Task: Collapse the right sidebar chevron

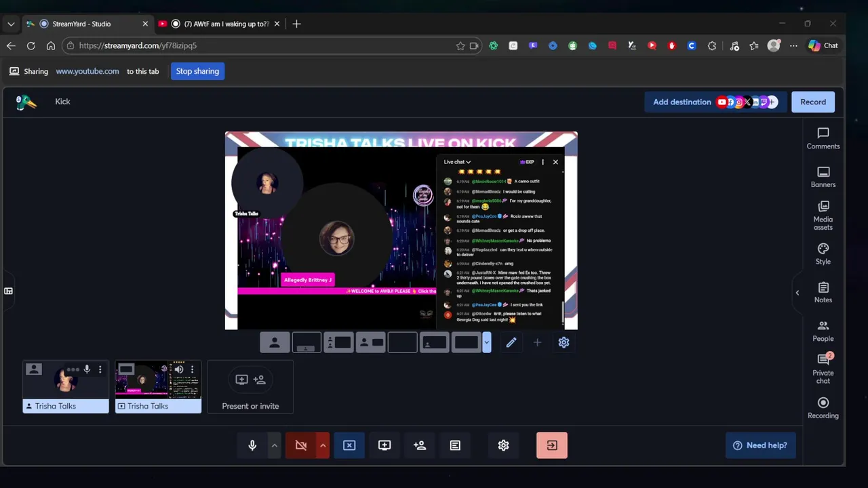Action: (x=797, y=293)
